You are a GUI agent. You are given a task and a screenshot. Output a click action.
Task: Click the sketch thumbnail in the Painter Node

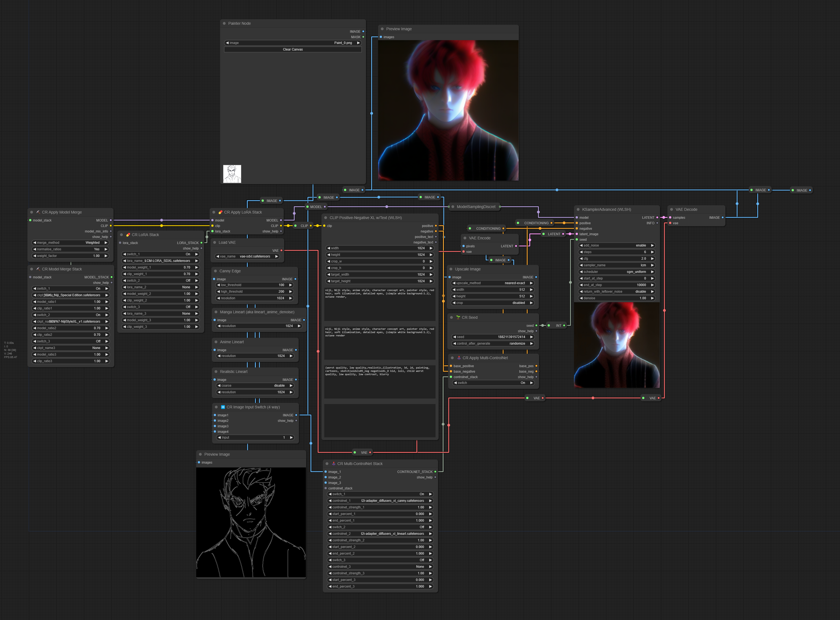(232, 174)
